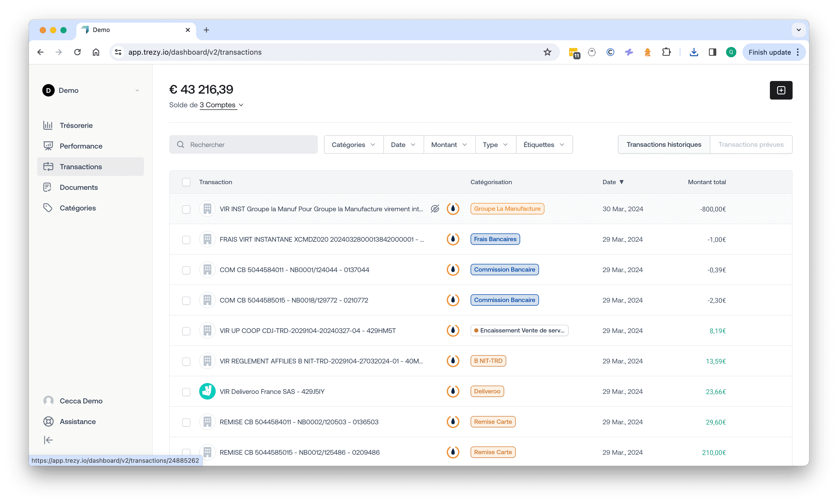The height and width of the screenshot is (504, 838).
Task: Click the Assistance lifebuoy icon
Action: 48,421
